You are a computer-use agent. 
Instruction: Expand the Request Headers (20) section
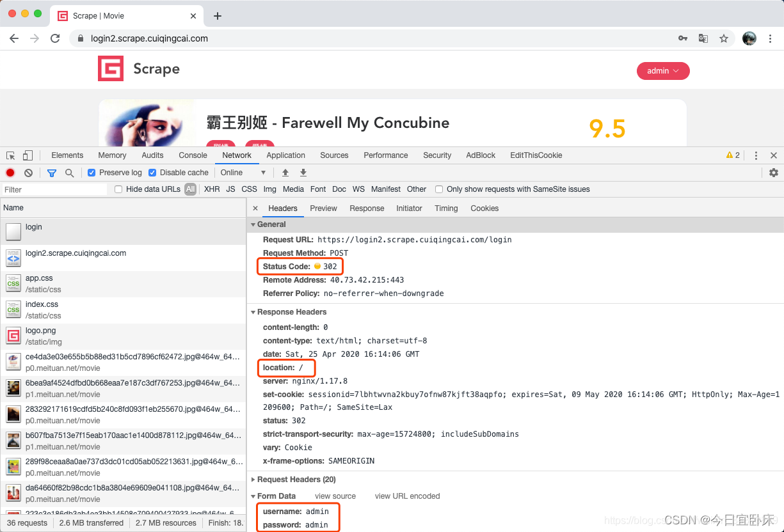[x=254, y=479]
